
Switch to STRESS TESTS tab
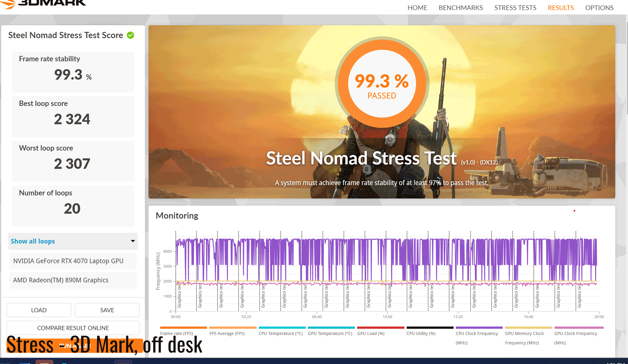coord(515,8)
